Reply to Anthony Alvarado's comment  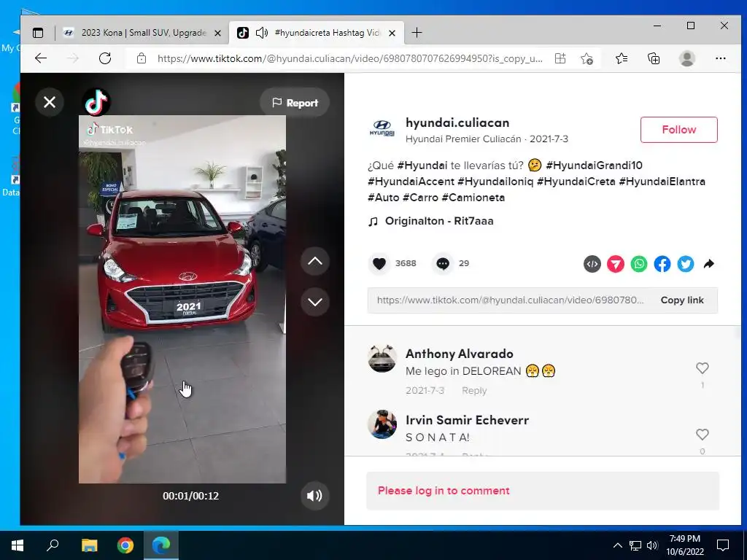coord(474,391)
